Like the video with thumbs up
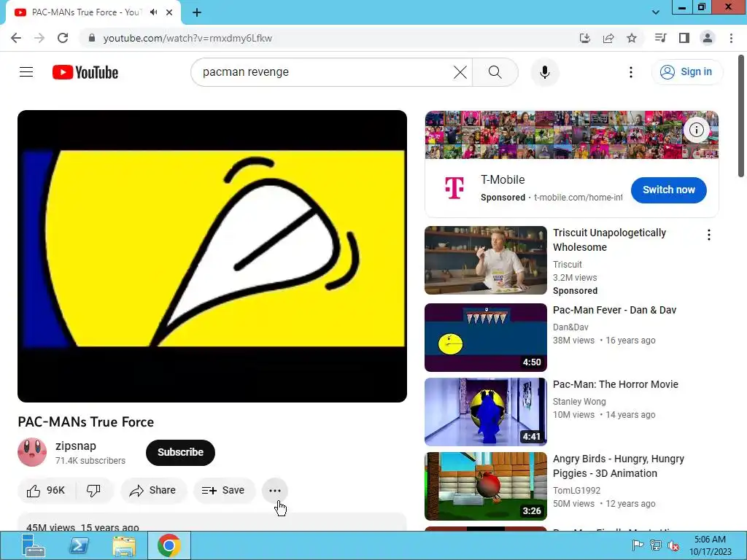747x560 pixels. click(x=46, y=491)
